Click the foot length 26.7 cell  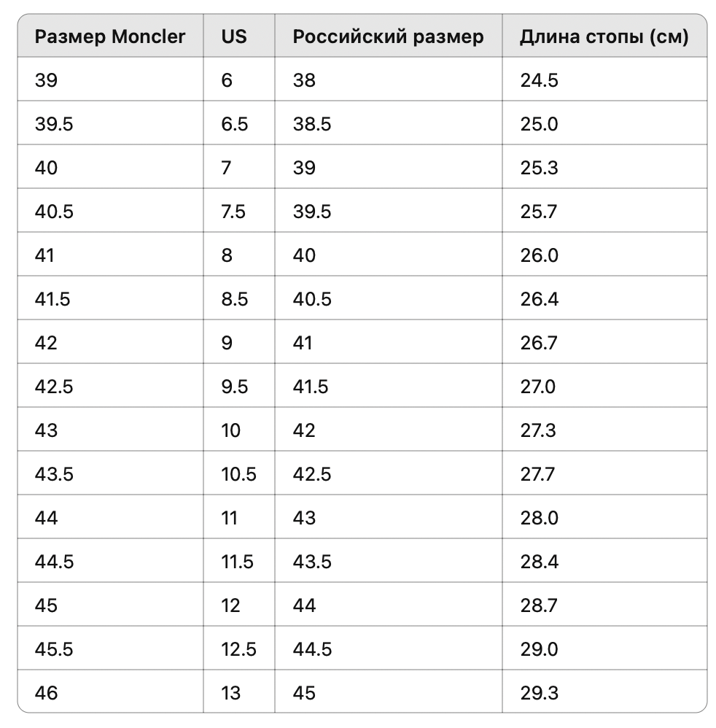pos(604,341)
